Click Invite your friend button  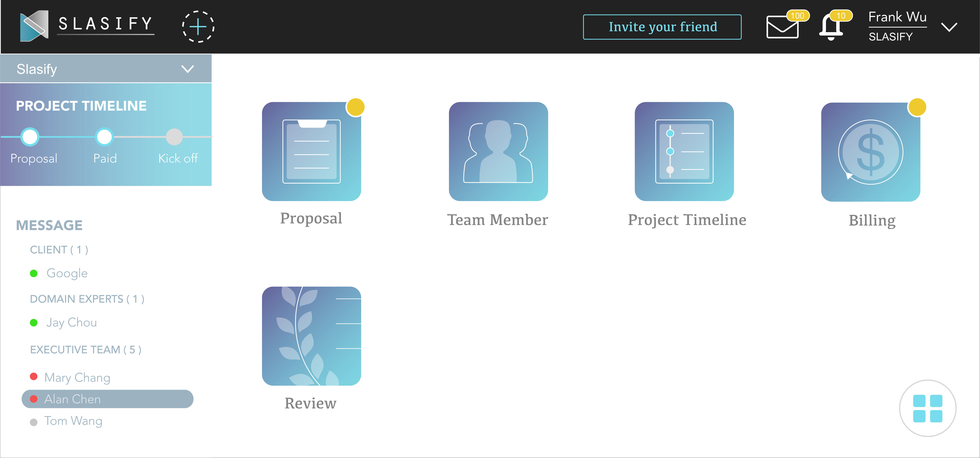coord(662,27)
